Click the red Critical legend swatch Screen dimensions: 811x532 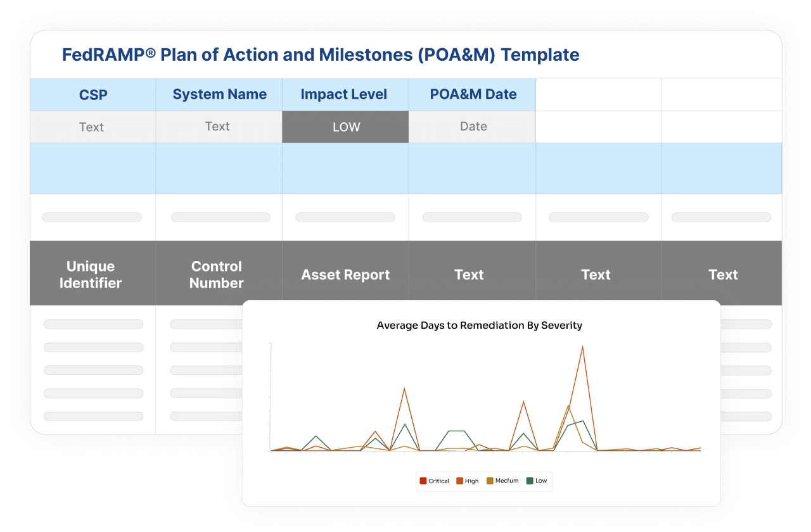tap(423, 481)
